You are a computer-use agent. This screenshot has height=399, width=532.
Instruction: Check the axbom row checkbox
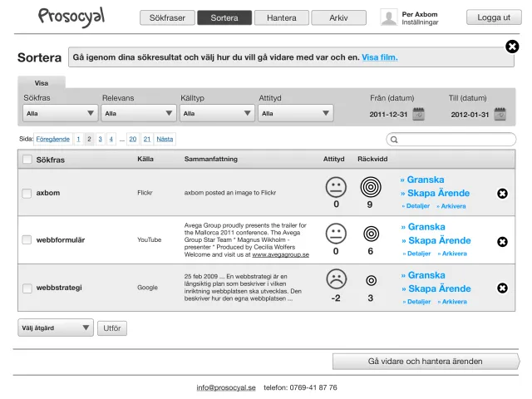27,194
